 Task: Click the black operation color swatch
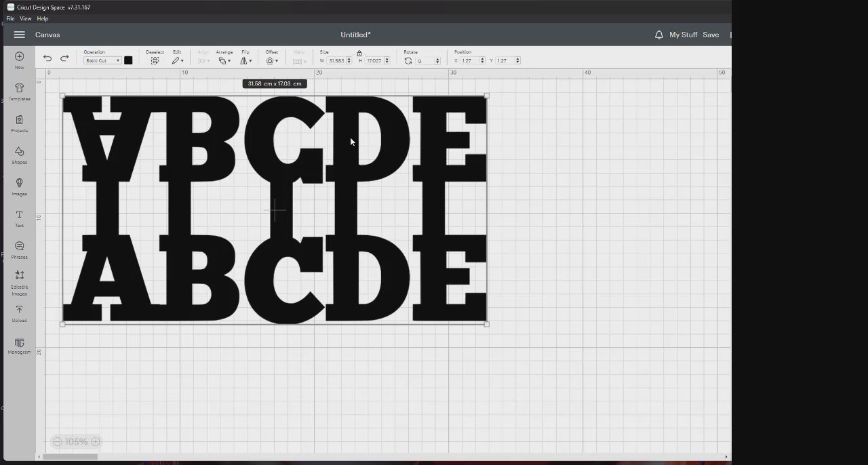point(128,60)
